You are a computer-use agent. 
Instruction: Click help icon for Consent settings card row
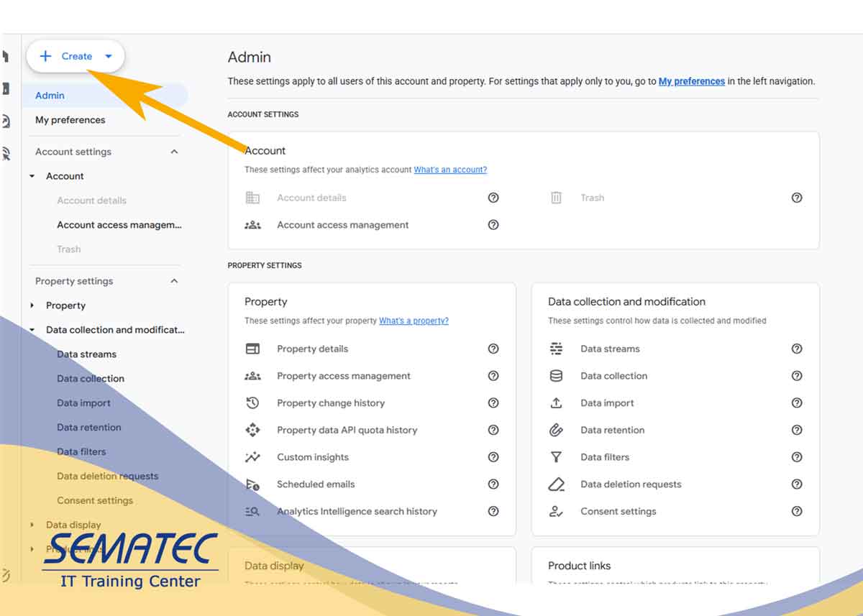(x=797, y=512)
